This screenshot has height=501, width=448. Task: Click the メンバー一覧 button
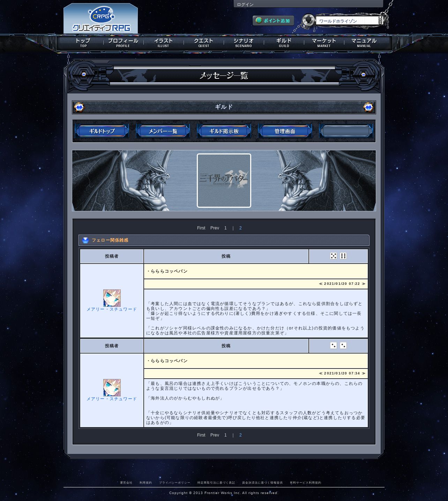pyautogui.click(x=163, y=131)
